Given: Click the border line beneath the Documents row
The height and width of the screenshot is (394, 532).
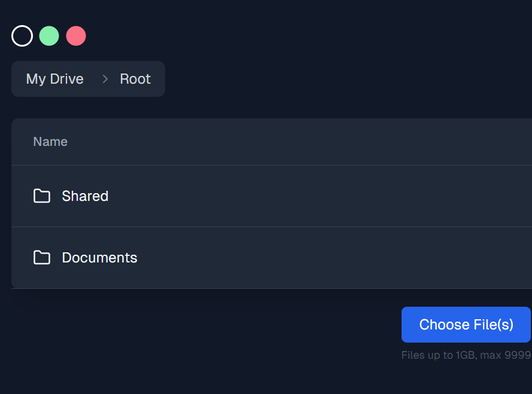Looking at the screenshot, I should 269,288.
